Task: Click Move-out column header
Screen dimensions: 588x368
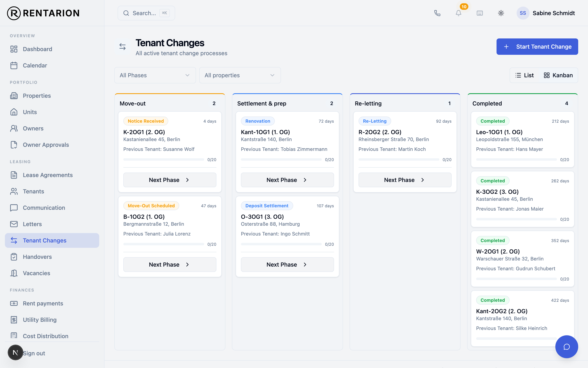Action: click(170, 103)
